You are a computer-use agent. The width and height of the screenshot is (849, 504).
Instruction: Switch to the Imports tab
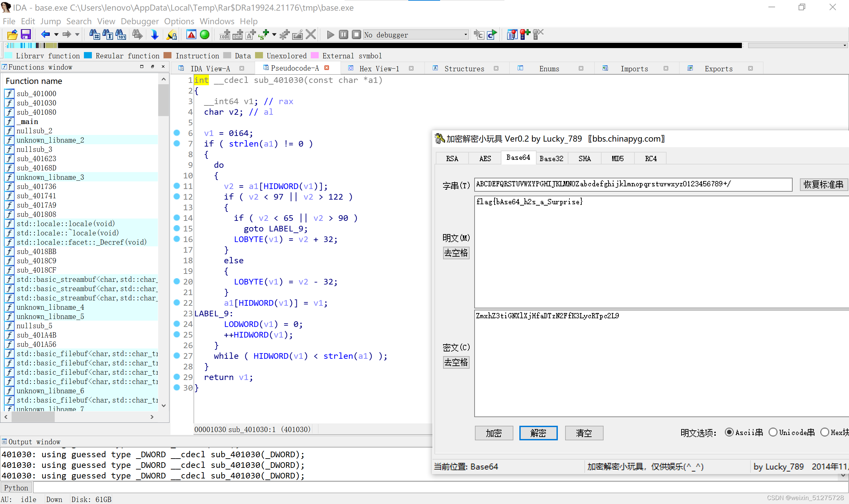(x=634, y=69)
